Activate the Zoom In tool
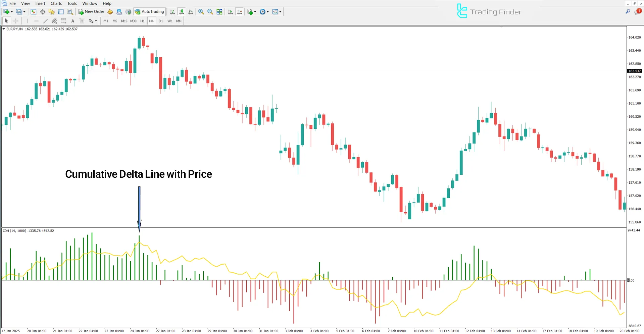Screen dimensions: 644x334 [x=201, y=11]
